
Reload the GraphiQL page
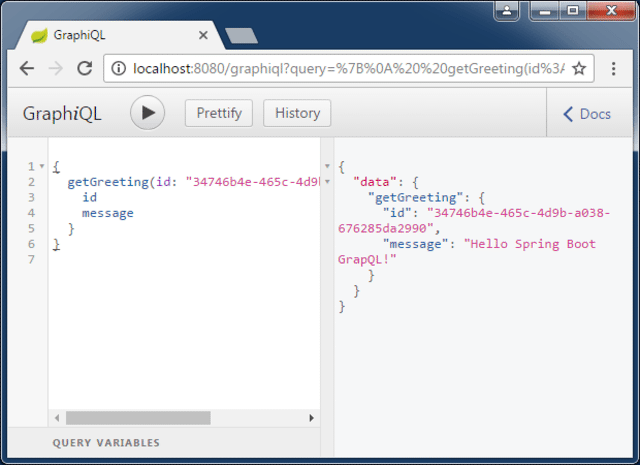pyautogui.click(x=84, y=68)
